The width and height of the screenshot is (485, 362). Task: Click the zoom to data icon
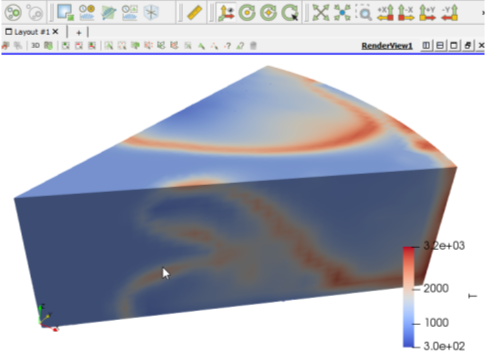click(x=342, y=13)
